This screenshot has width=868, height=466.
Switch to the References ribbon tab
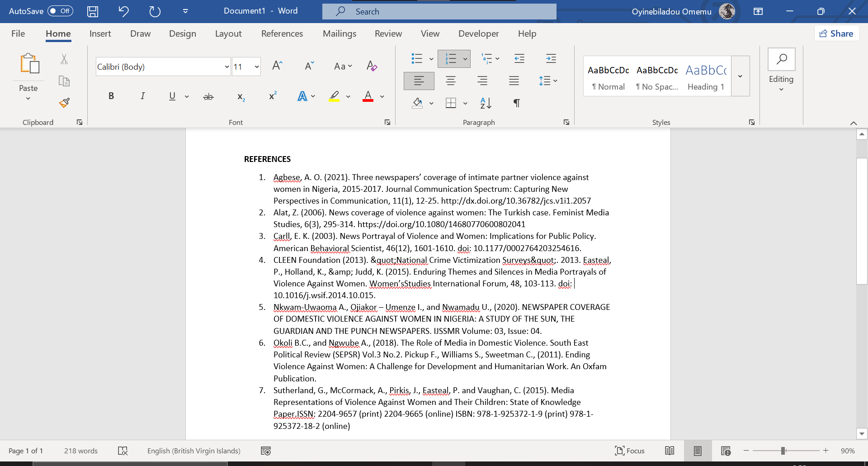tap(282, 33)
